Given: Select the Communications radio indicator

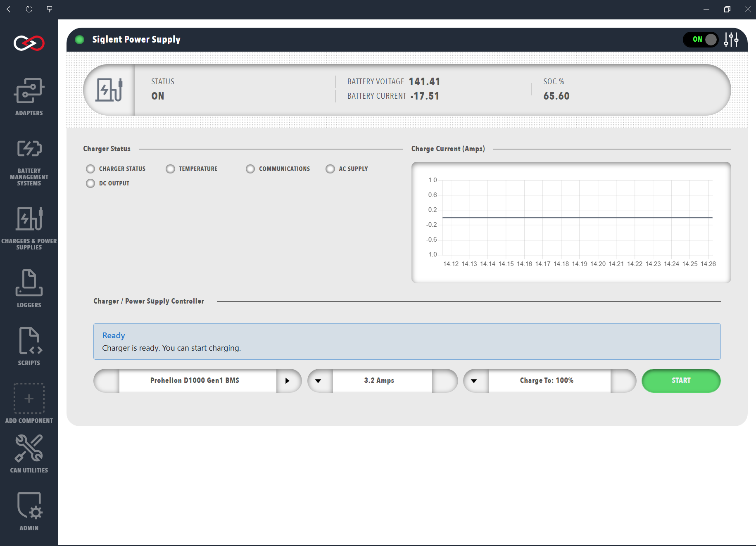Looking at the screenshot, I should click(250, 169).
